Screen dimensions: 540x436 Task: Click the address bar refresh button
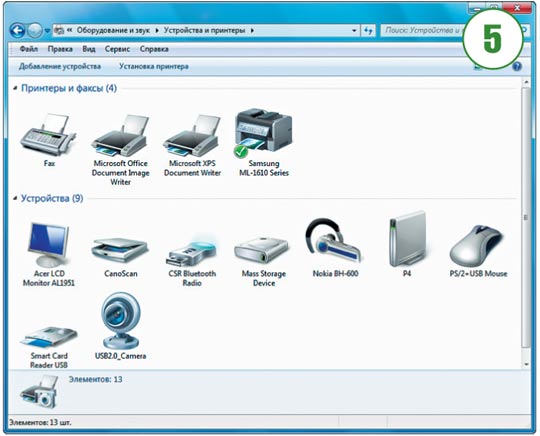[368, 31]
